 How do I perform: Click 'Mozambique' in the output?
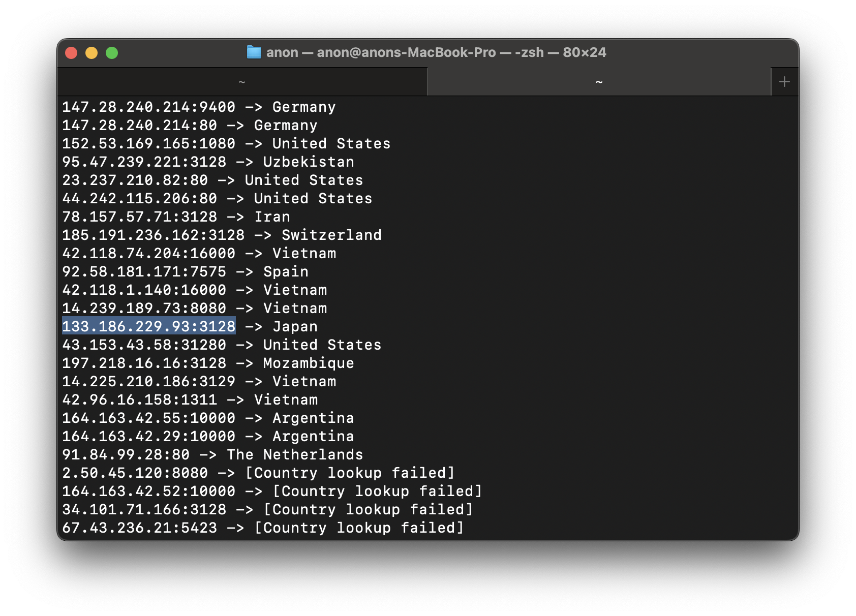tap(309, 363)
